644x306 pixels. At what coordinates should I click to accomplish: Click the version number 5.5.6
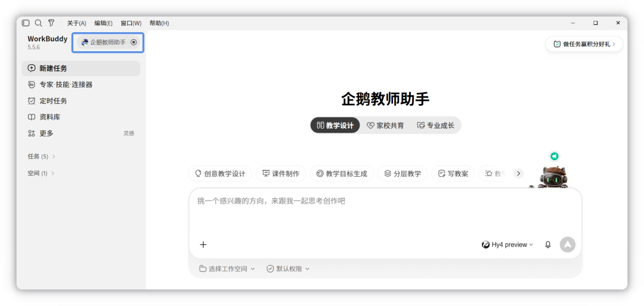point(33,47)
